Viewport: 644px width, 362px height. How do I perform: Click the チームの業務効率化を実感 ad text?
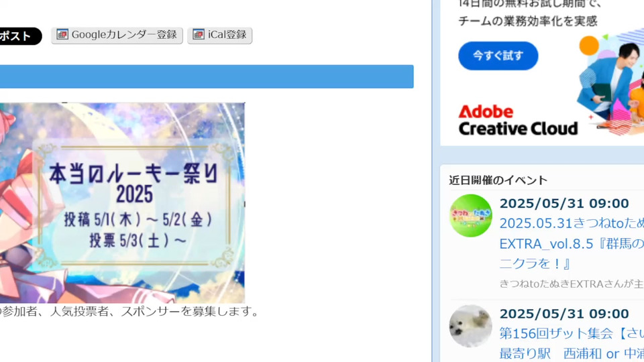tap(528, 21)
